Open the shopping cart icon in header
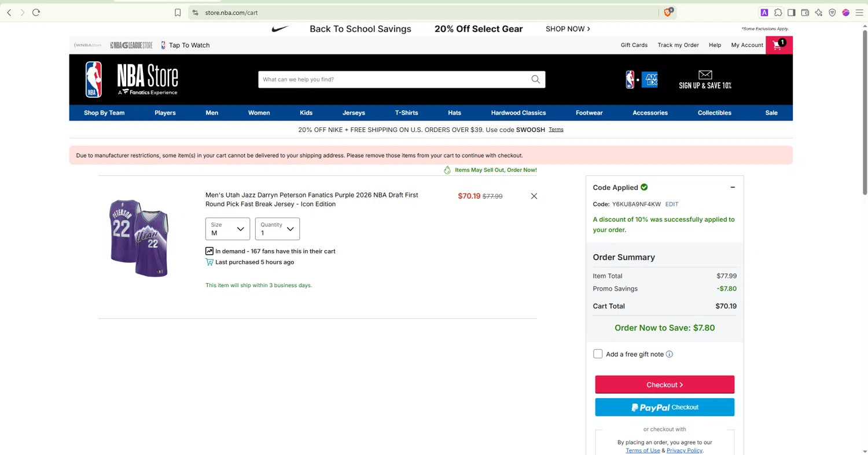The width and height of the screenshot is (868, 455). [779, 45]
